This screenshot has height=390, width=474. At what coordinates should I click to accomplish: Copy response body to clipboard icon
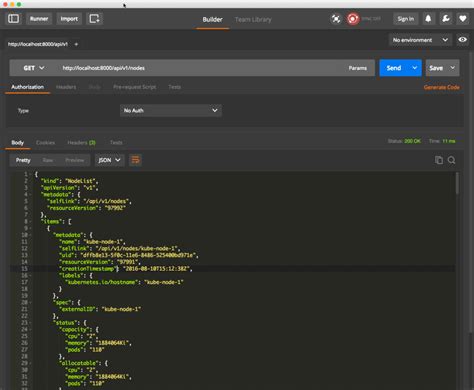click(x=439, y=160)
